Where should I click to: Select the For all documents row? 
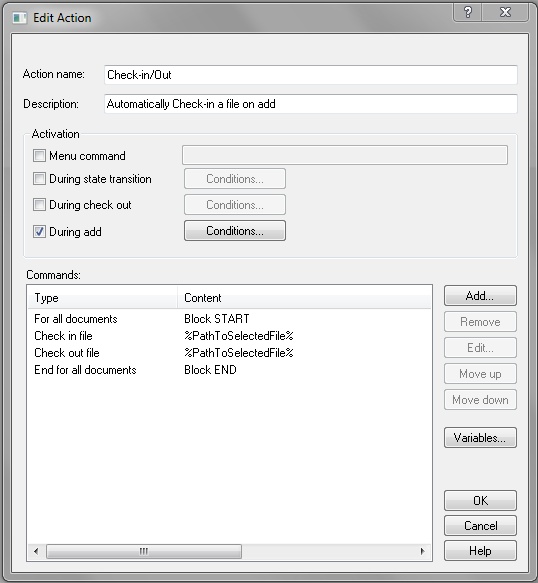click(229, 319)
